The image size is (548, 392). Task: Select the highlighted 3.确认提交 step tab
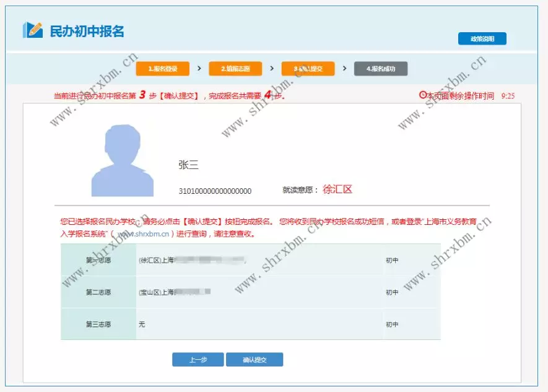coord(308,69)
